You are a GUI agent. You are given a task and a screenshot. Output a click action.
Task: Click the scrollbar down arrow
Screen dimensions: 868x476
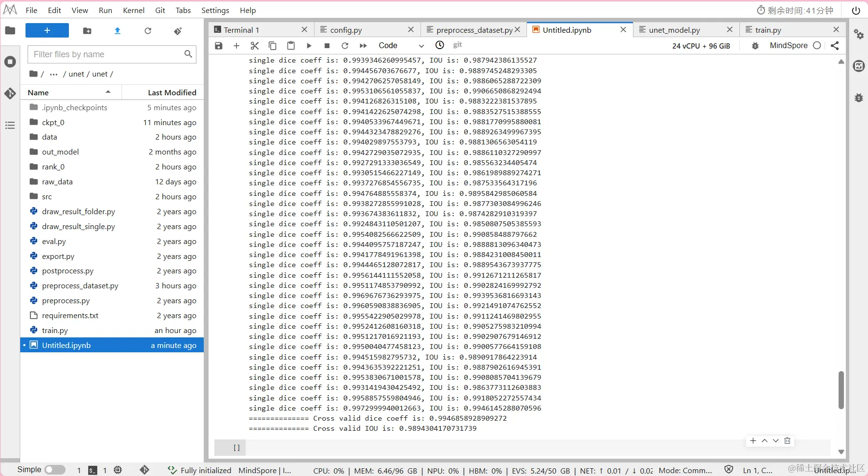[841, 451]
